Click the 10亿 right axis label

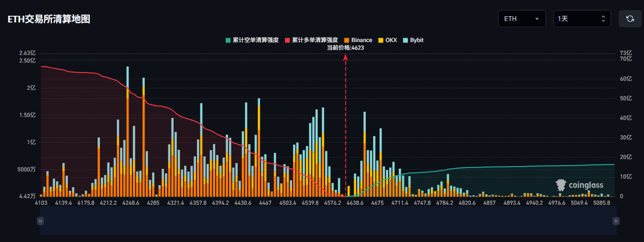point(626,177)
